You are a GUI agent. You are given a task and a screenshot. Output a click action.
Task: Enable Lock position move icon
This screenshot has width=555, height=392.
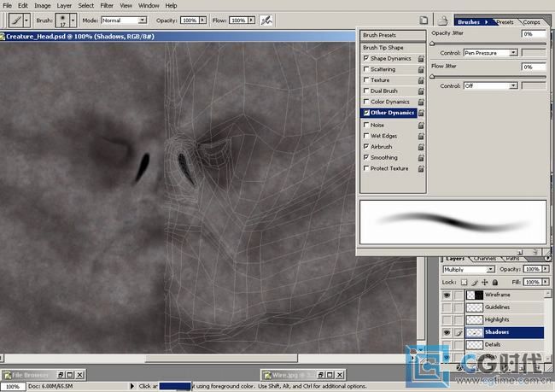(x=485, y=282)
